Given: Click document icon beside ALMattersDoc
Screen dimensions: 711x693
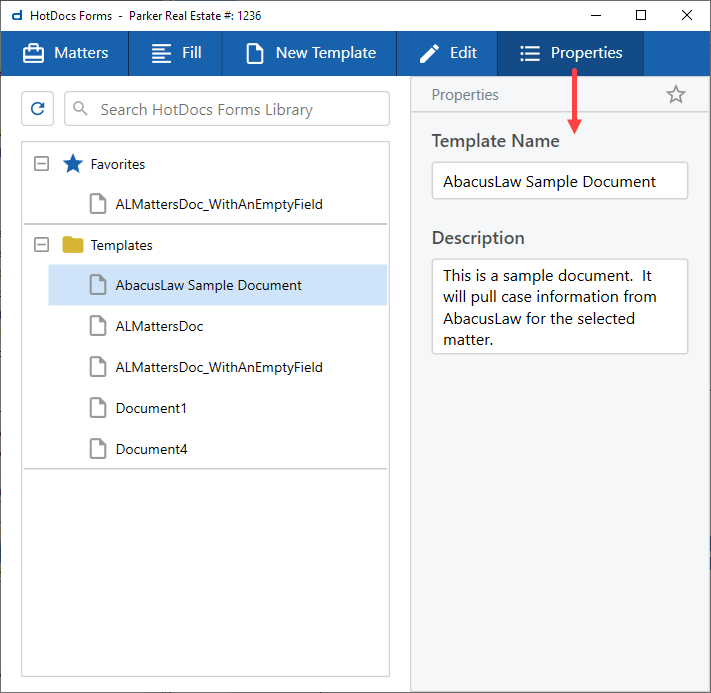Looking at the screenshot, I should coord(97,326).
